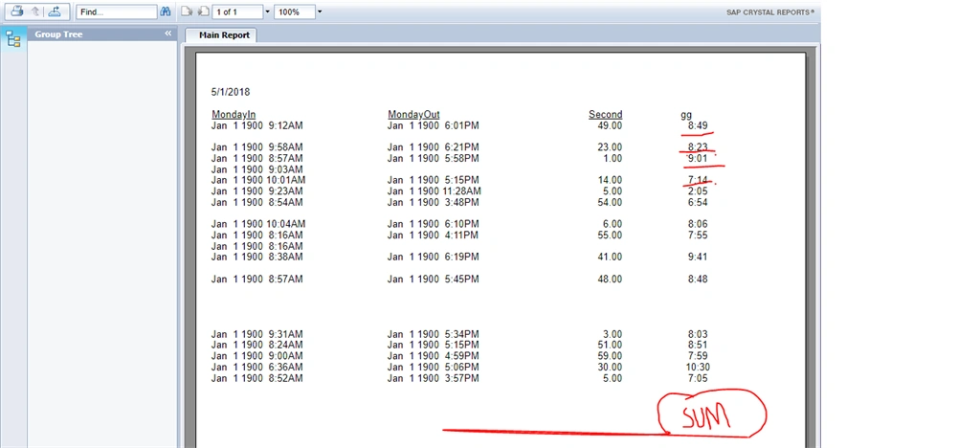This screenshot has height=448, width=980.
Task: Click the 5/1/2018 report date
Action: [231, 92]
